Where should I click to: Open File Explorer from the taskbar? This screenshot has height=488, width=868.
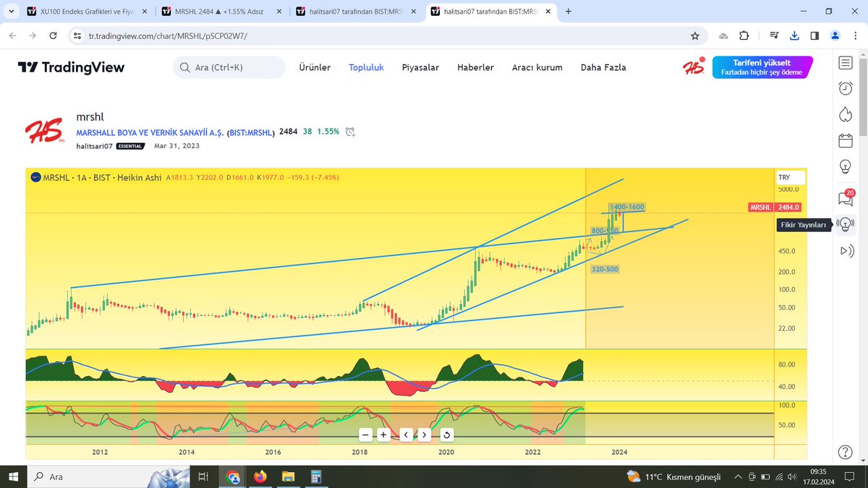click(288, 476)
